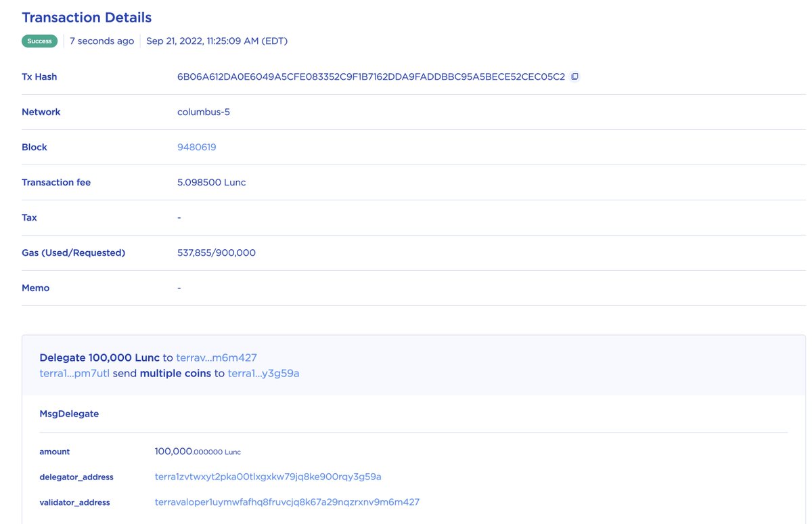Select the amount value 100,000.000000 Lunc
This screenshot has height=524, width=812.
pyautogui.click(x=198, y=452)
